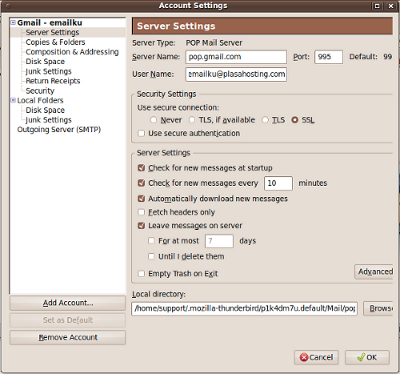The height and width of the screenshot is (374, 400).
Task: Enable the For at most days checkbox
Action: [x=151, y=241]
